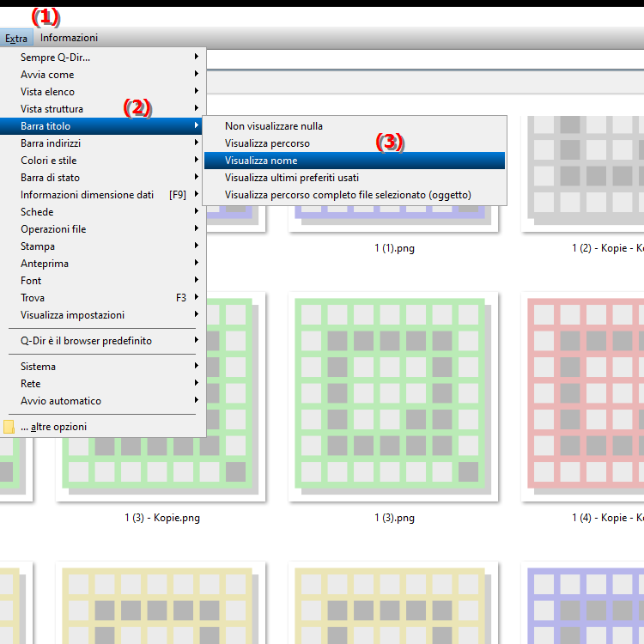The height and width of the screenshot is (644, 644).
Task: Open Visualizza impostazioni submenu
Action: point(103,315)
